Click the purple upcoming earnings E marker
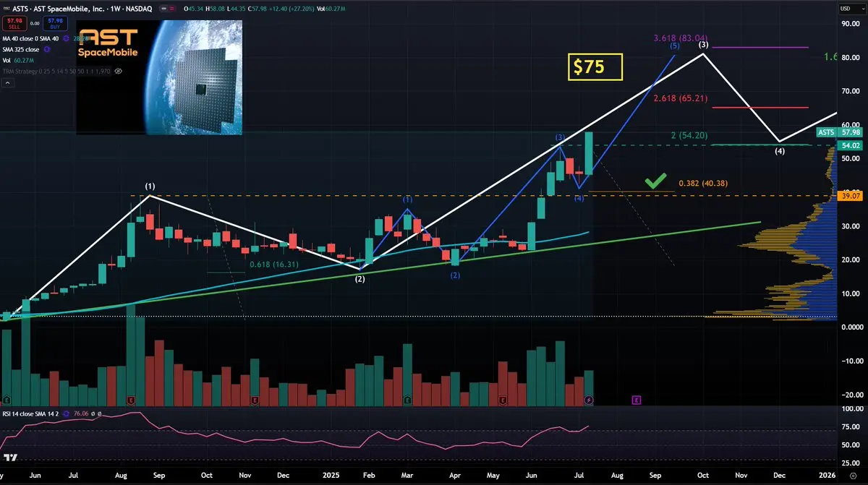868x485 pixels. 637,399
